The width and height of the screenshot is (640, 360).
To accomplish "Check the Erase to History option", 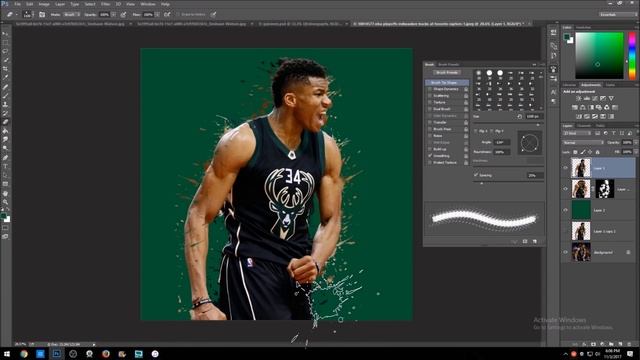I will point(178,14).
